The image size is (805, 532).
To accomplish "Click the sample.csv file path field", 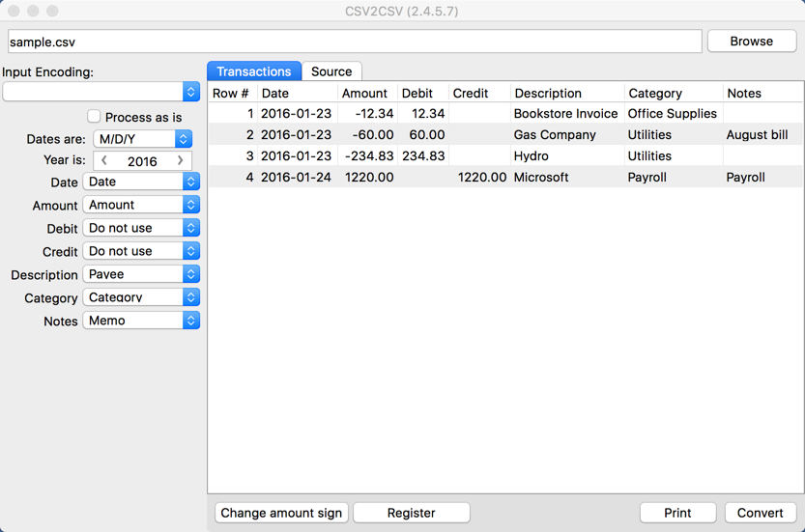I will 354,42.
